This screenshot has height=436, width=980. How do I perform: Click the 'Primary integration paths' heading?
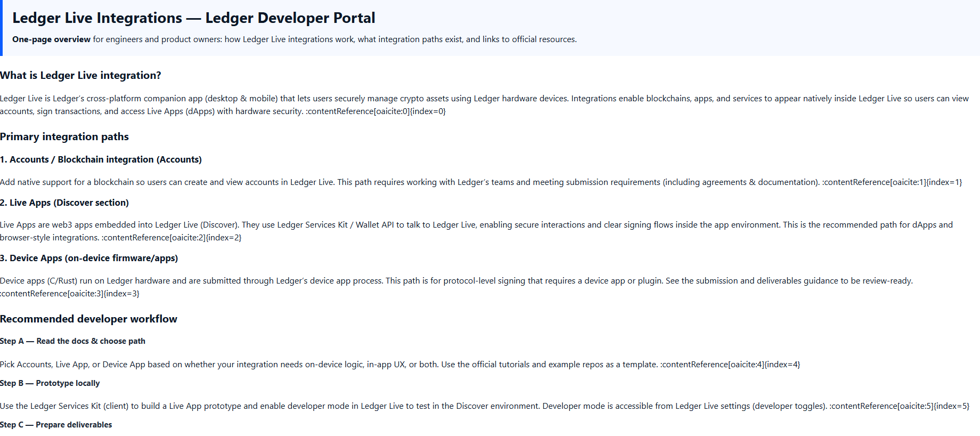(64, 136)
